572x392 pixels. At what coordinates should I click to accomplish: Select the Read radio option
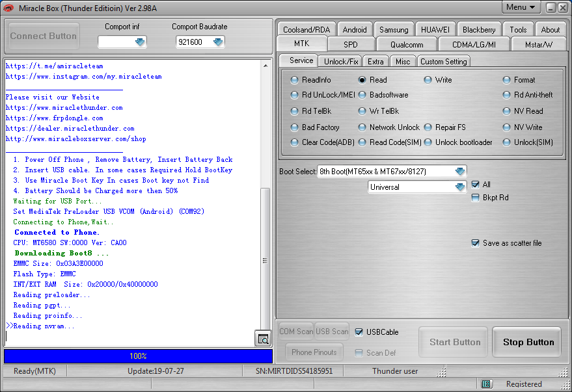[373, 80]
